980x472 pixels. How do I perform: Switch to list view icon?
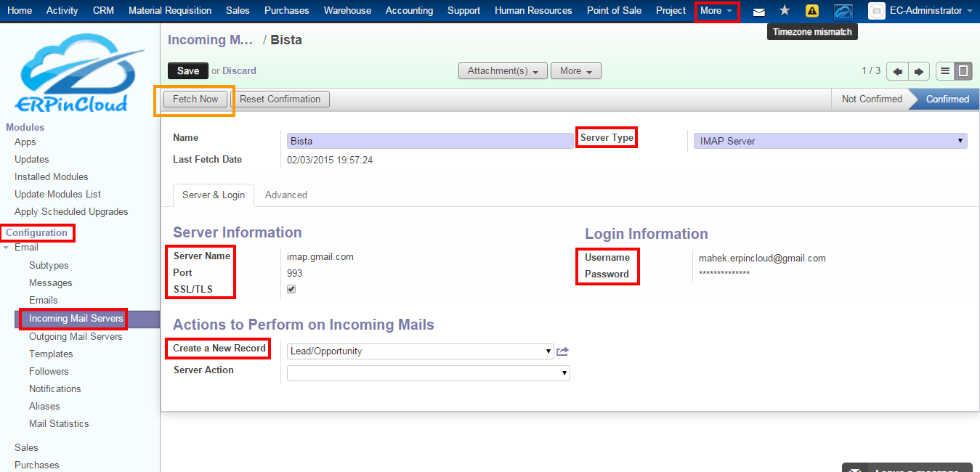click(x=945, y=71)
